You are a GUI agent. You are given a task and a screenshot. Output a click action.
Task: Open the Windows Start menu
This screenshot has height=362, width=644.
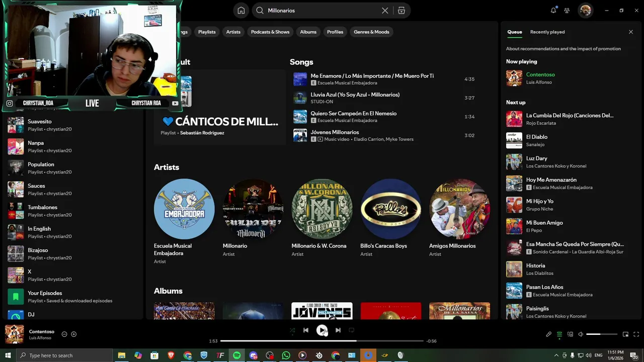click(x=8, y=355)
